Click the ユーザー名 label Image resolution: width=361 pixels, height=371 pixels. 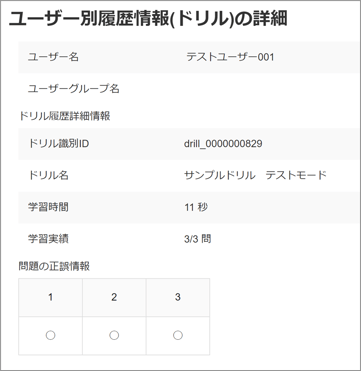pyautogui.click(x=53, y=57)
